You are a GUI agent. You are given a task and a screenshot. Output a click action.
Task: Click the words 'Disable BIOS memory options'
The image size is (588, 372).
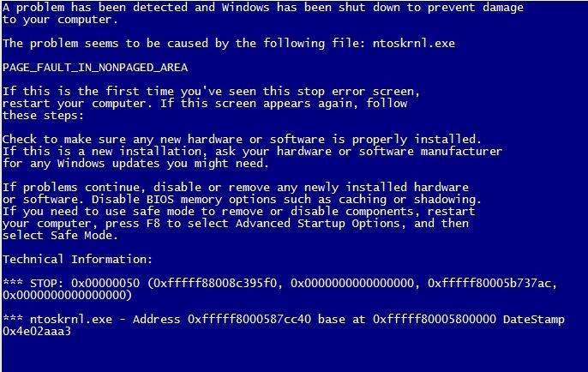pos(183,200)
